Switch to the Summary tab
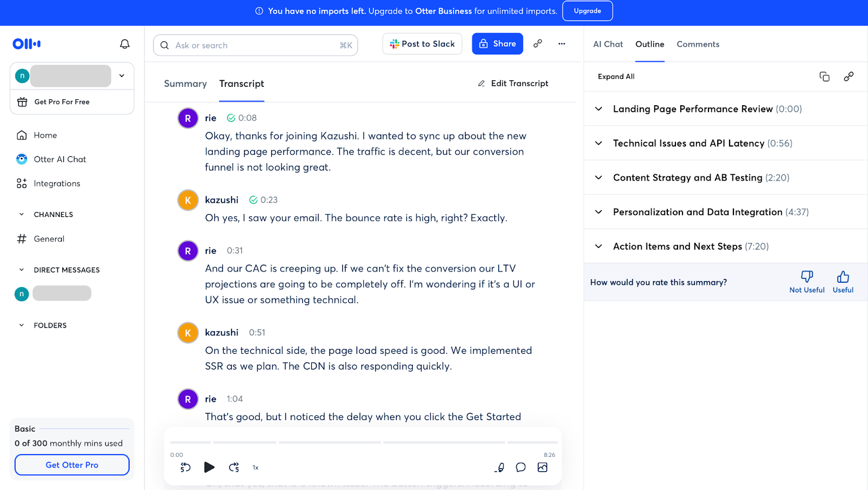Screen dimensions: 868x490 point(185,84)
